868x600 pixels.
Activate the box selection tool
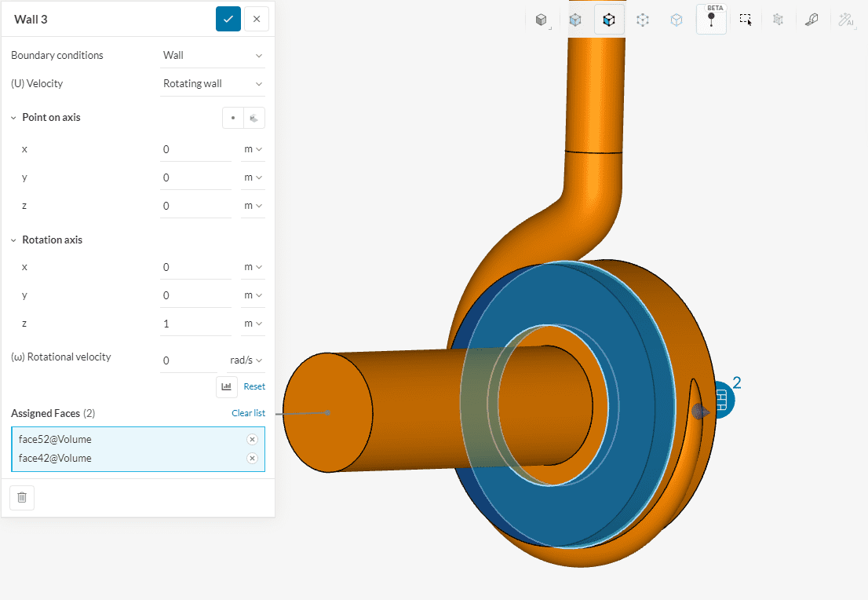(x=745, y=20)
